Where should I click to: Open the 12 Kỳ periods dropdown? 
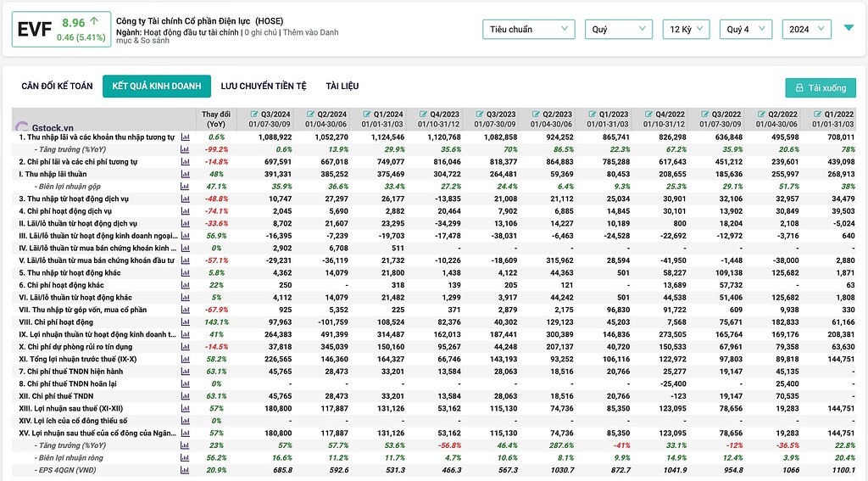[x=686, y=30]
